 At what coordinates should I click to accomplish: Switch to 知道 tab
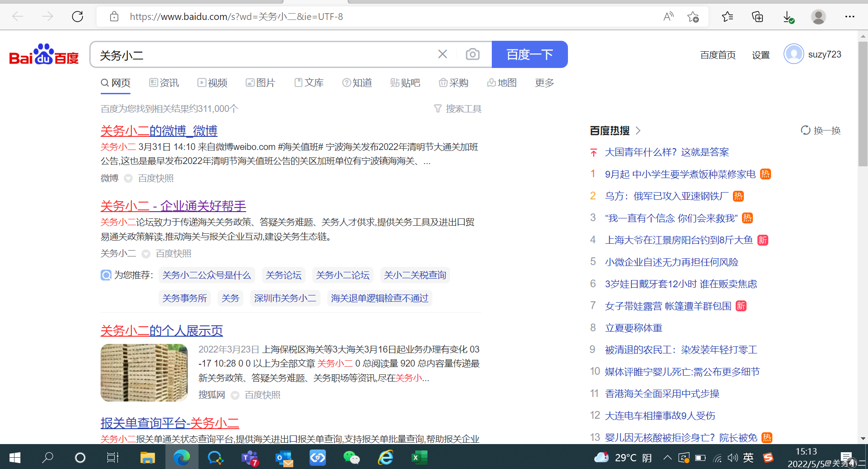(x=357, y=82)
